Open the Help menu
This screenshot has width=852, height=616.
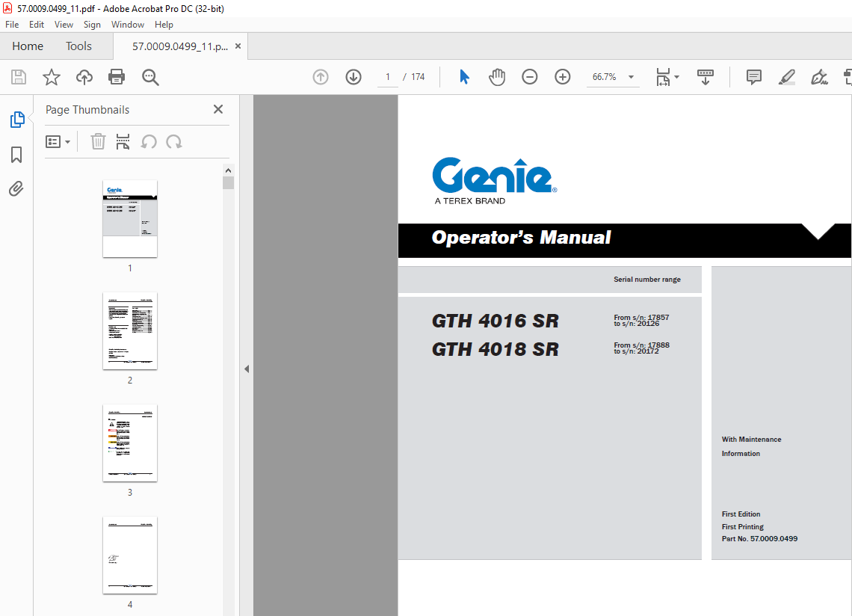(164, 25)
